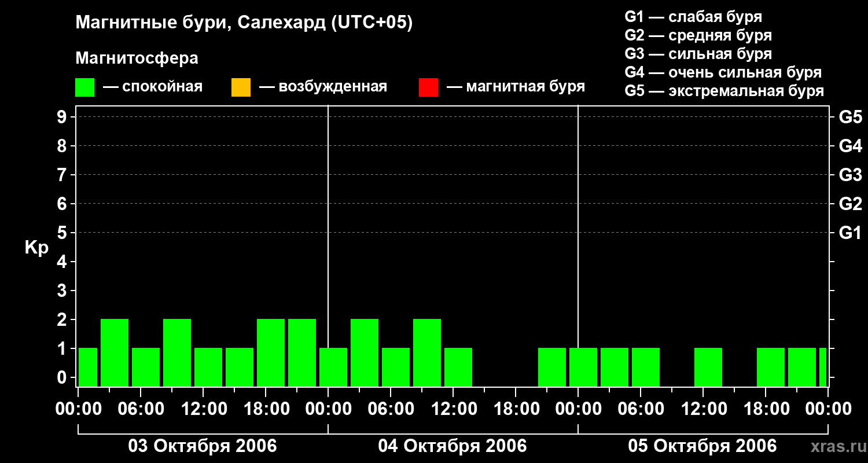
Task: Click the orange 'возбужденная' legend swatch
Action: coord(241,87)
